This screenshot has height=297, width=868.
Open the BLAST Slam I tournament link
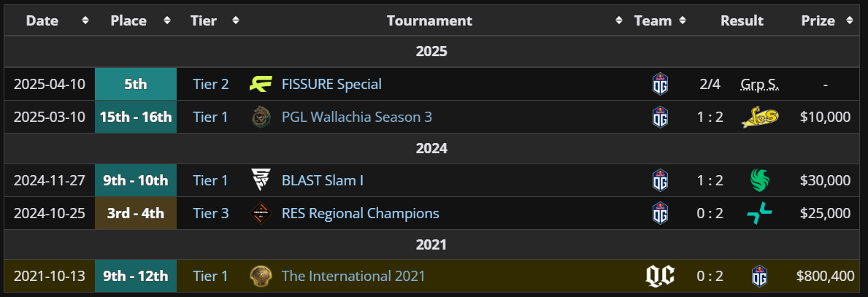[322, 180]
